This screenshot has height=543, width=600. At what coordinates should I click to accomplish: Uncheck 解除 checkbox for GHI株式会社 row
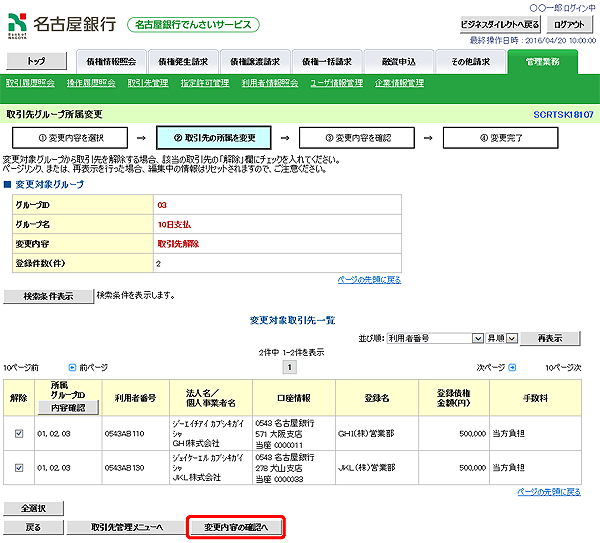coord(19,433)
